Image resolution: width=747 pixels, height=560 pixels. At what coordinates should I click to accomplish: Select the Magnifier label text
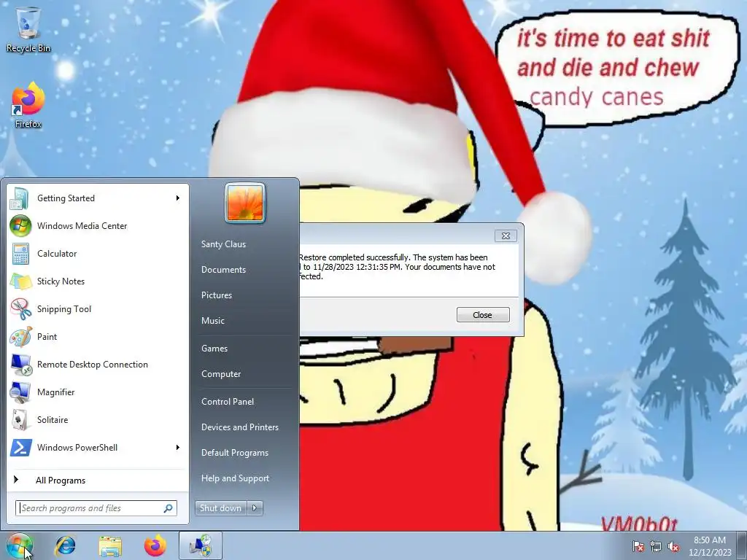tap(56, 392)
